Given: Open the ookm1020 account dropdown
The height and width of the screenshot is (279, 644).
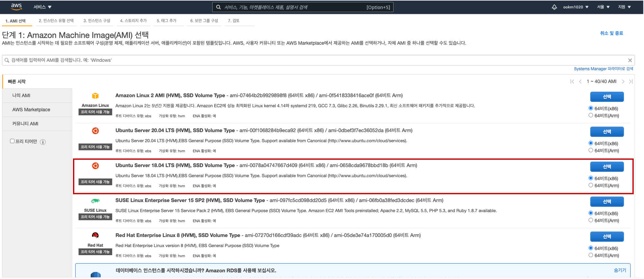Looking at the screenshot, I should (x=575, y=7).
